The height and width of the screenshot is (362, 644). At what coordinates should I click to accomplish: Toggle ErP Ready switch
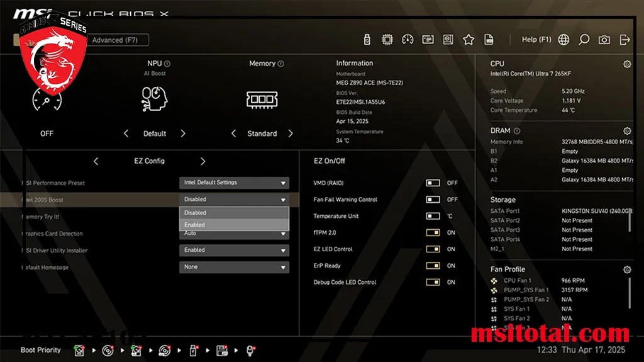pos(433,266)
